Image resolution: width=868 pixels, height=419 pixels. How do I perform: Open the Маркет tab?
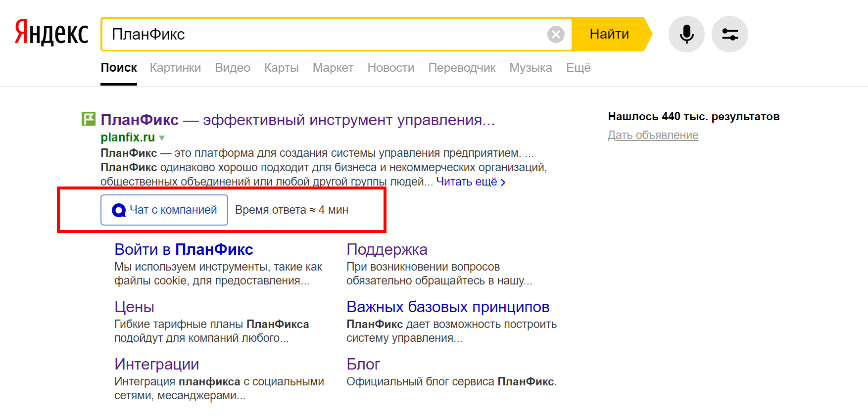[333, 68]
